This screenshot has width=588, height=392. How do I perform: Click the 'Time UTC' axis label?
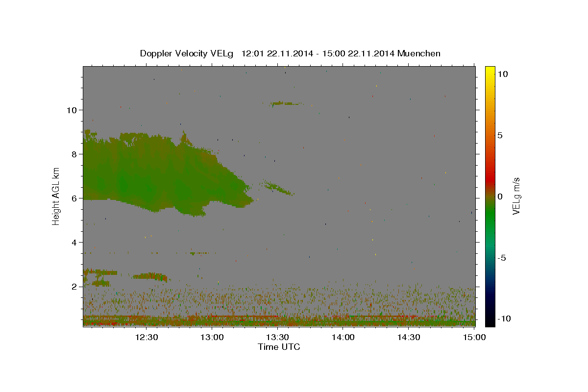[x=279, y=347]
